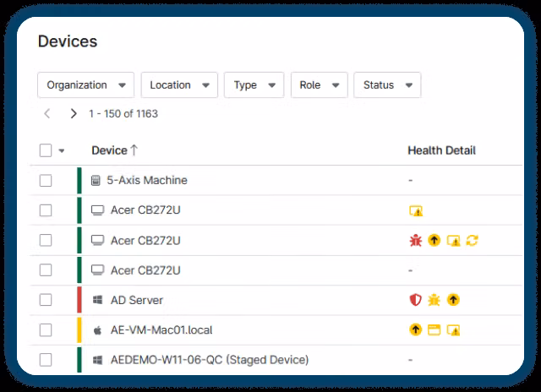Click the Health Detail column header

(x=441, y=150)
